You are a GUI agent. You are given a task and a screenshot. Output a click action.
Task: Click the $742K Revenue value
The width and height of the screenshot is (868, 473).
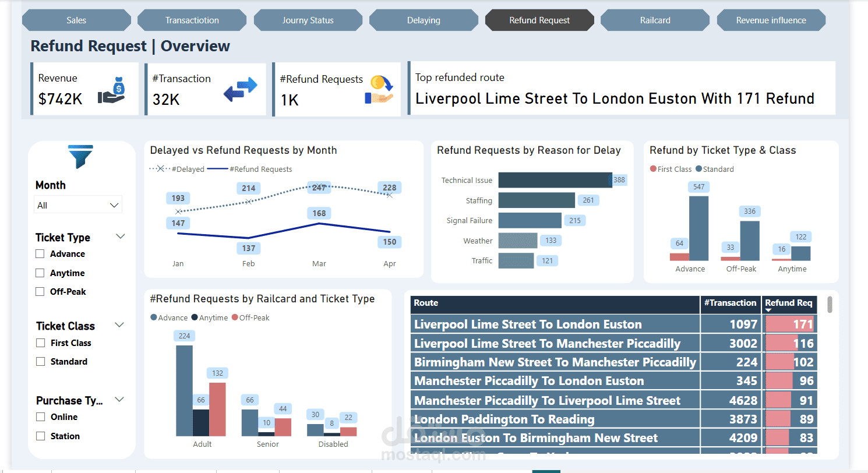tap(61, 99)
